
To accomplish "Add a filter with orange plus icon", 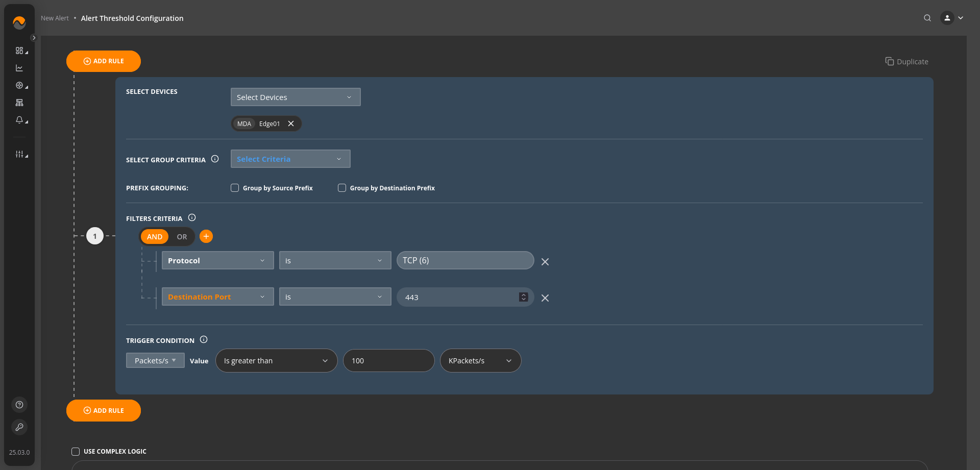I will tap(206, 236).
